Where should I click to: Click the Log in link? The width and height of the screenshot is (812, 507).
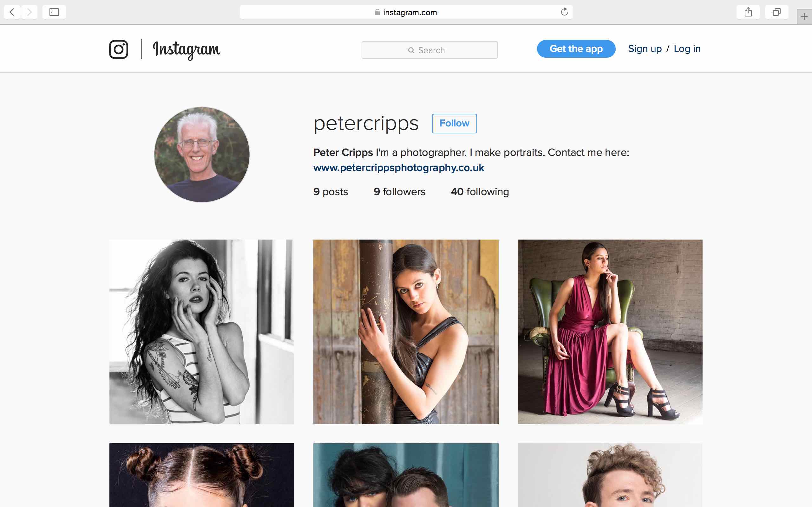coord(687,48)
